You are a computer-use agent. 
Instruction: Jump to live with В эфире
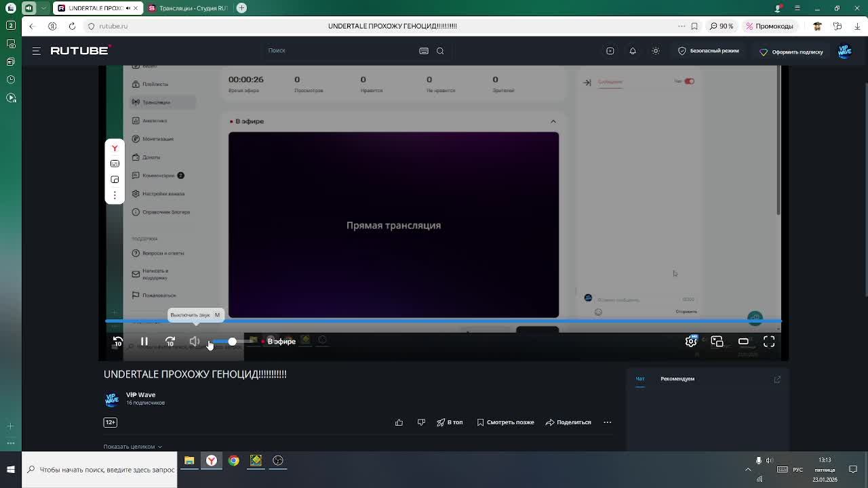coord(279,342)
